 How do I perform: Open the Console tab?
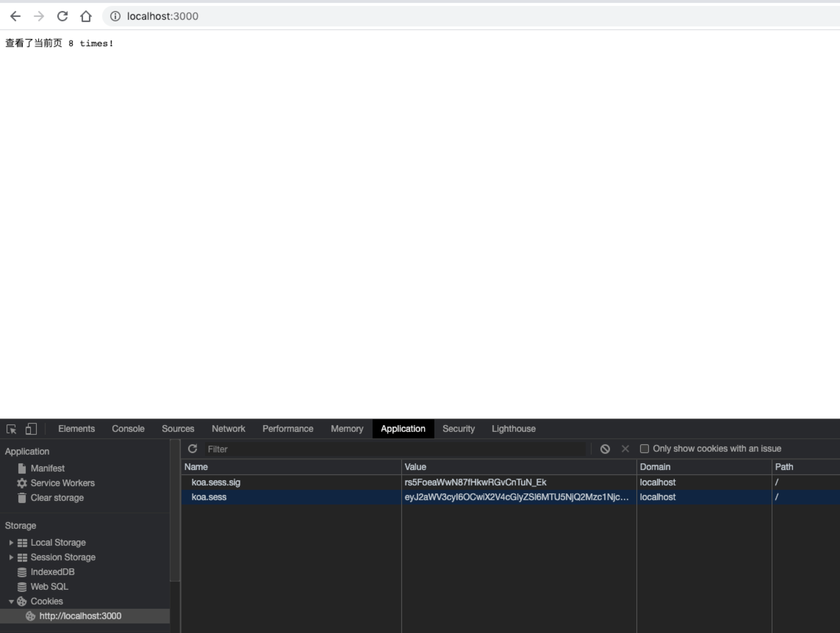pyautogui.click(x=128, y=429)
